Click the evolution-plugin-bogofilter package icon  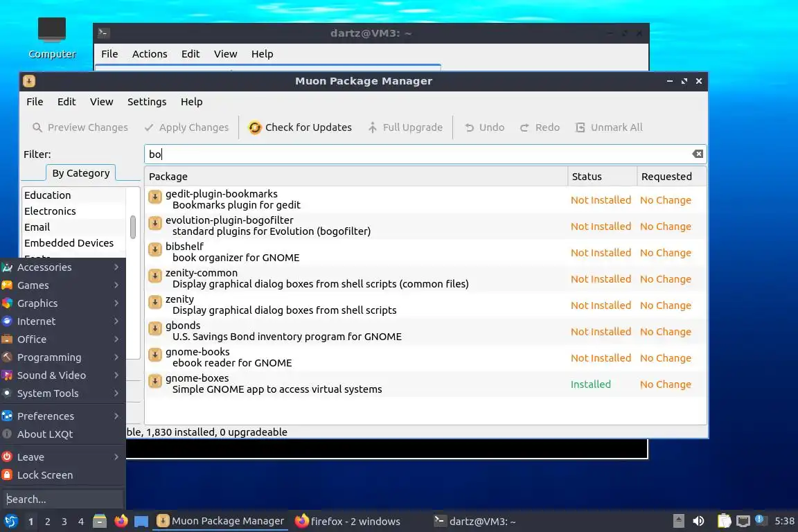tap(155, 223)
